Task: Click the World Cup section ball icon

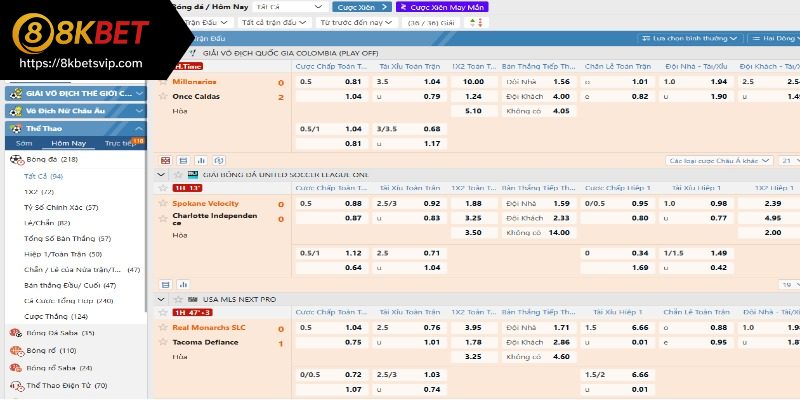Action: pyautogui.click(x=15, y=93)
